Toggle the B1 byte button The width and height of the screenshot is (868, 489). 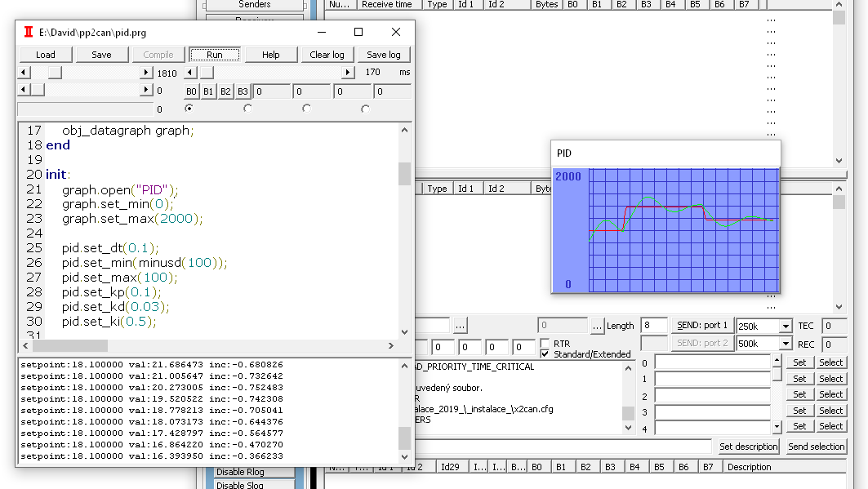pyautogui.click(x=208, y=91)
